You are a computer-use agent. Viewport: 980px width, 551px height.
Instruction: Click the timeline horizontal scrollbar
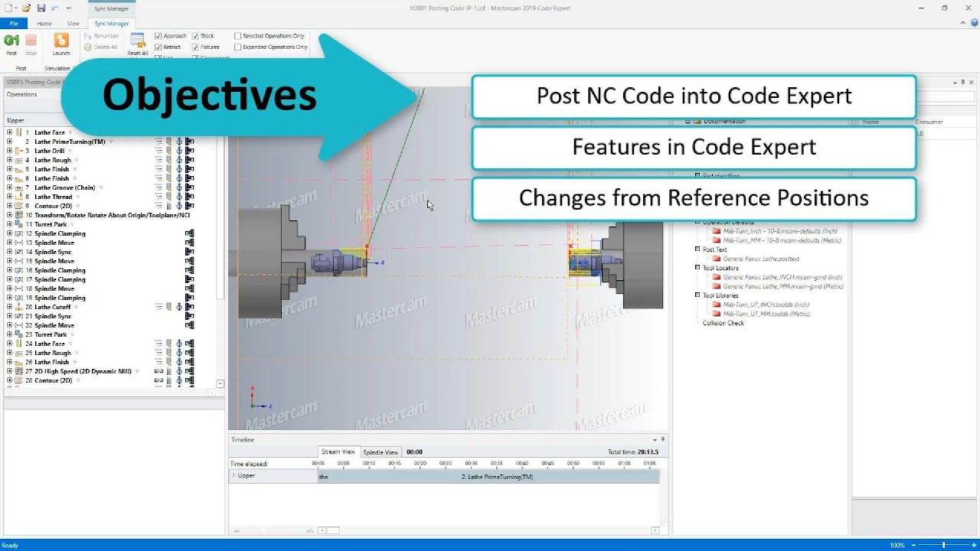[490, 530]
